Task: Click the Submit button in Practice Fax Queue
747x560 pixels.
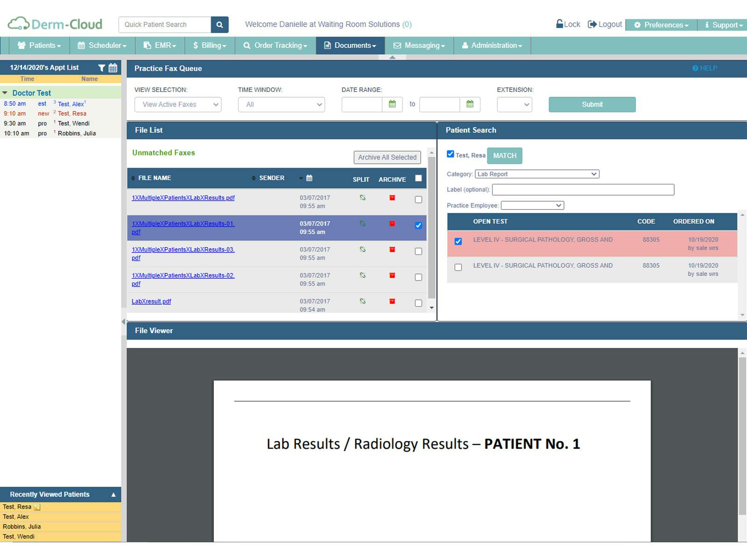Action: pos(592,104)
